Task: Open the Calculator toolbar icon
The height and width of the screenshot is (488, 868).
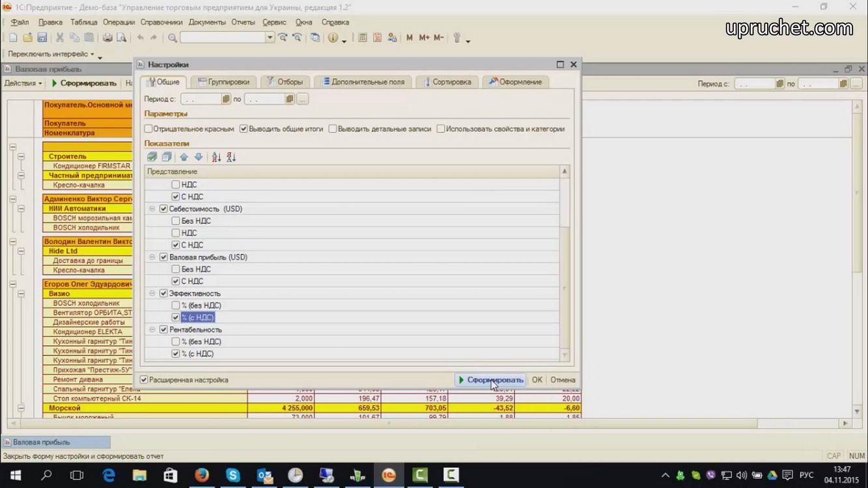Action: [x=363, y=38]
